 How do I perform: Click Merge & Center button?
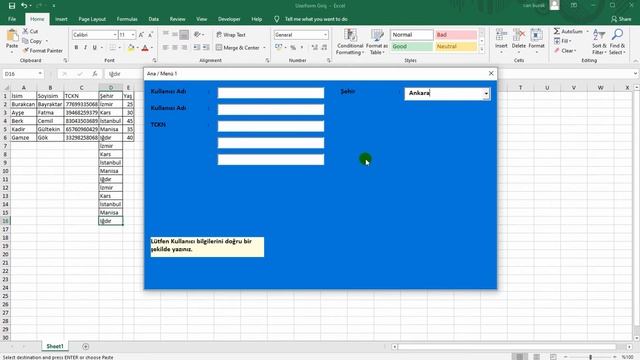coord(238,48)
